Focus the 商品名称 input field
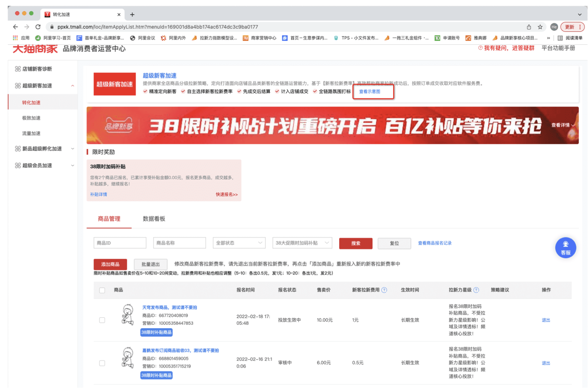The width and height of the screenshot is (588, 389). click(179, 243)
